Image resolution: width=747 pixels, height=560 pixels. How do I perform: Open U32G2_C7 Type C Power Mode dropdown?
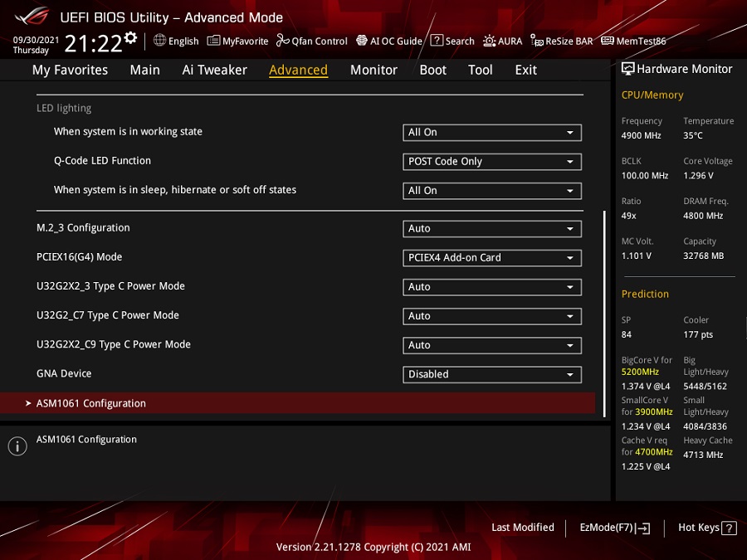click(492, 316)
